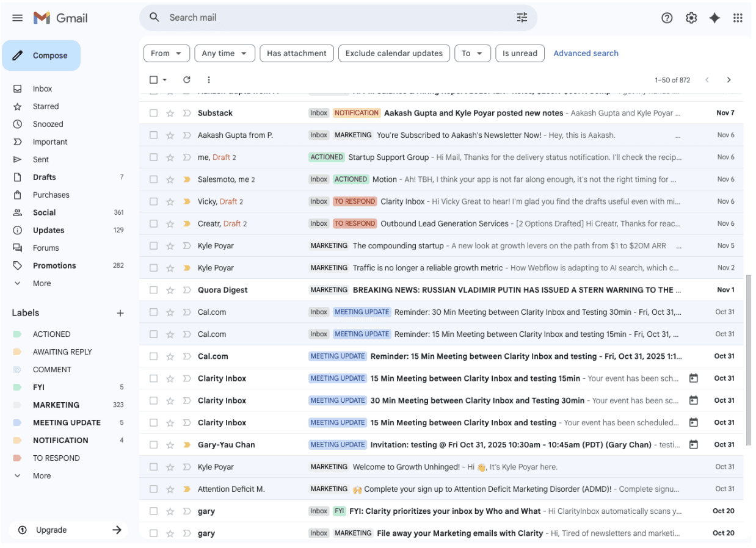Open the Gemini sparkle icon
756x548 pixels.
coord(714,18)
